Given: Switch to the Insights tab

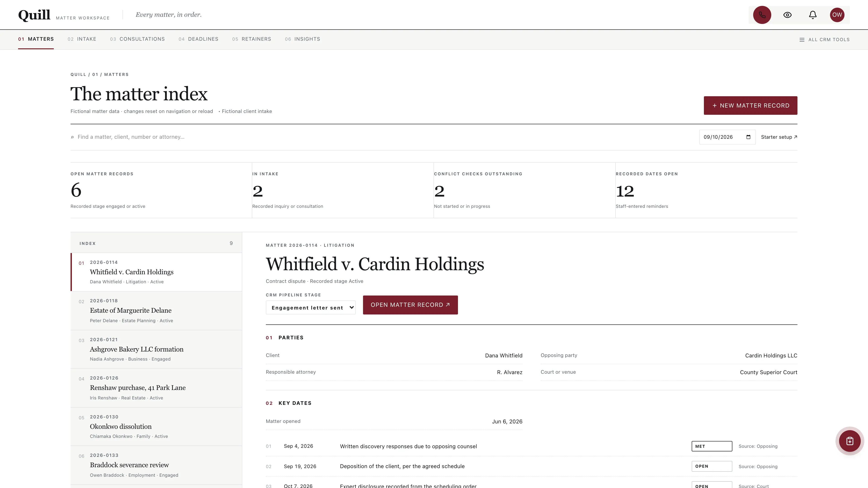Looking at the screenshot, I should click(x=303, y=39).
